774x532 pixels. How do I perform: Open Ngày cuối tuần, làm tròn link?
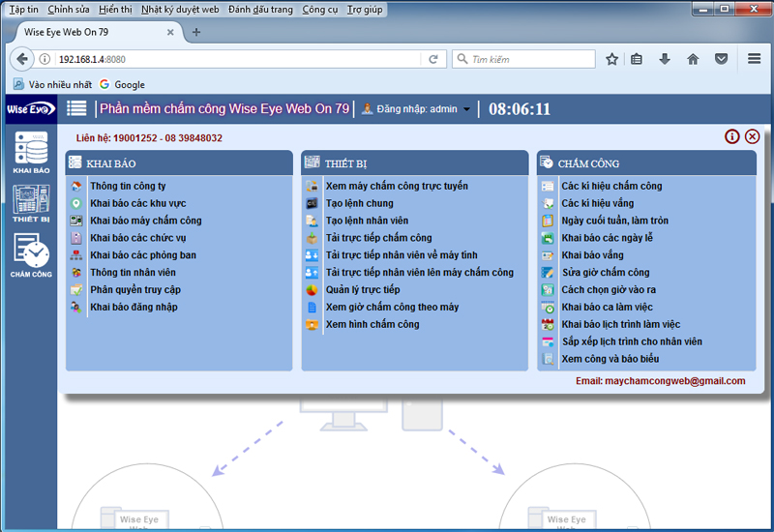pos(614,221)
